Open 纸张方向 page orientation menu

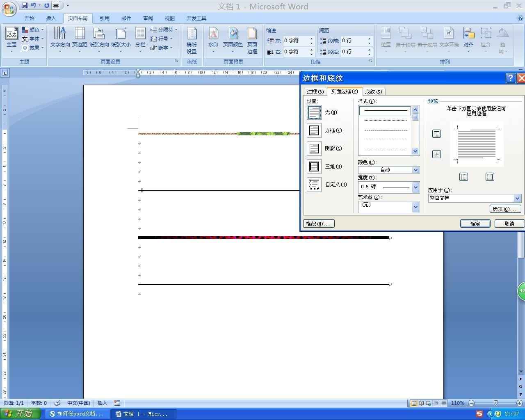point(99,40)
